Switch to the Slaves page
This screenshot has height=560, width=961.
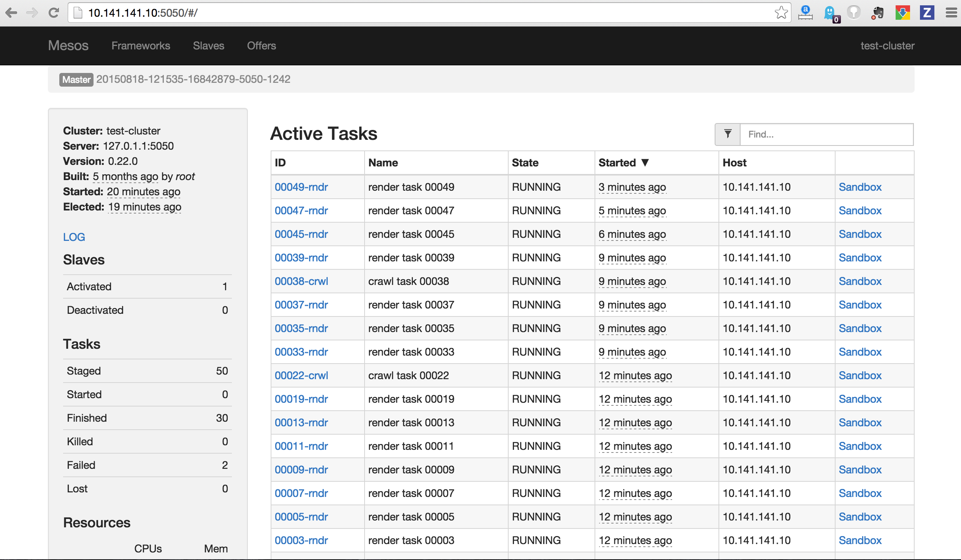[208, 46]
